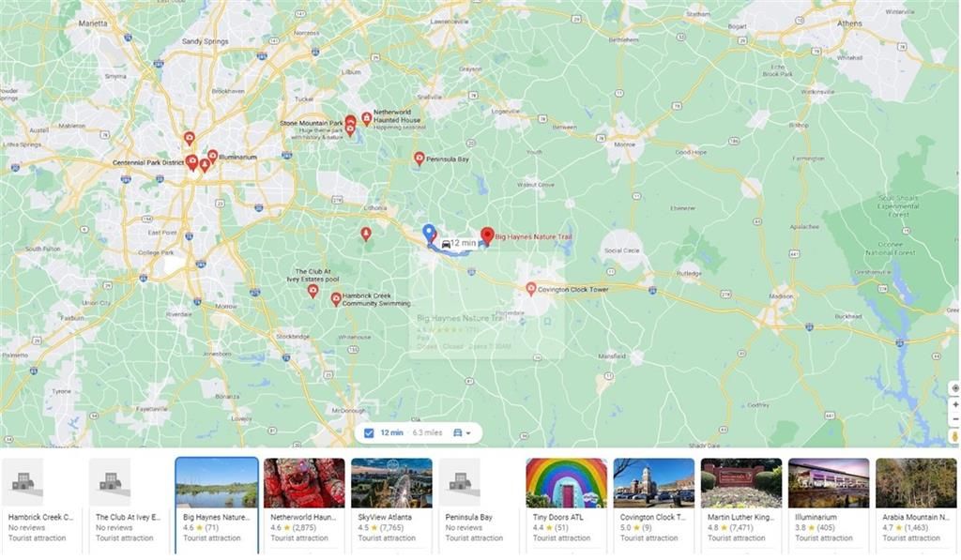Click the Martin Luther King attraction title
Screen dimensions: 961x560
tap(741, 517)
